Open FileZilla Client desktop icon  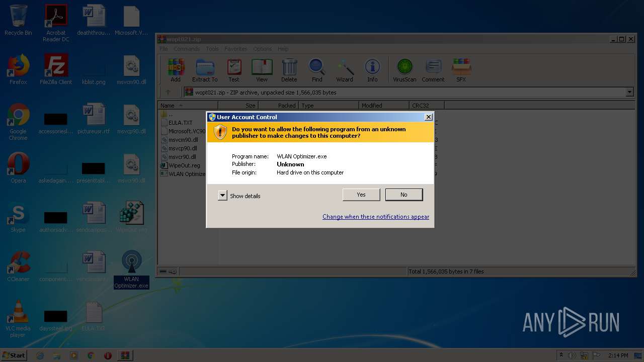[x=56, y=69]
